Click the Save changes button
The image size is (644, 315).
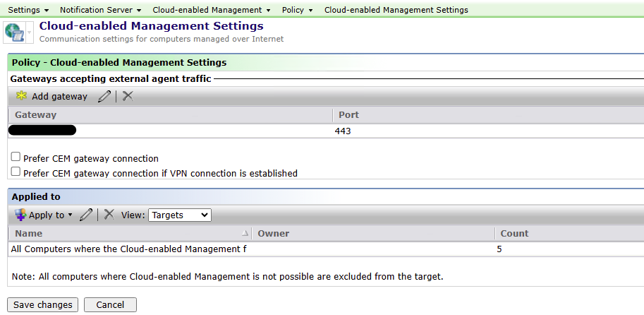[42, 304]
